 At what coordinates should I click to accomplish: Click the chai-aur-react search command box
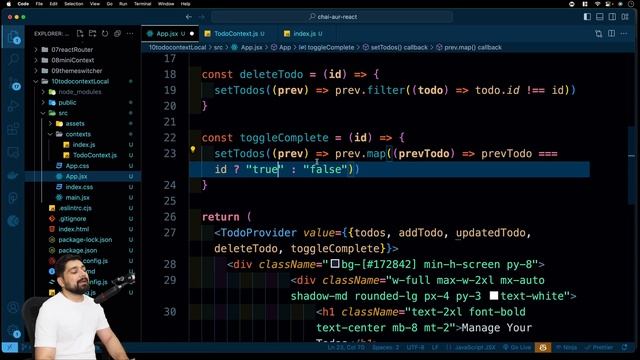(332, 17)
